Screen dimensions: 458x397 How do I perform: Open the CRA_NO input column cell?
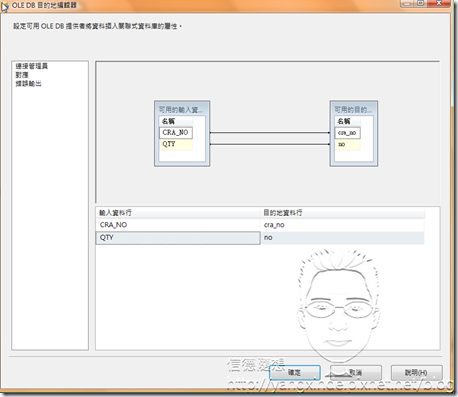(x=178, y=225)
